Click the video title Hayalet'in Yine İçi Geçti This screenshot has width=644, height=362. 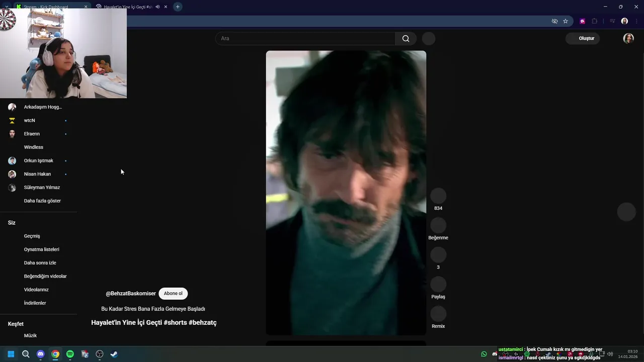[126, 323]
